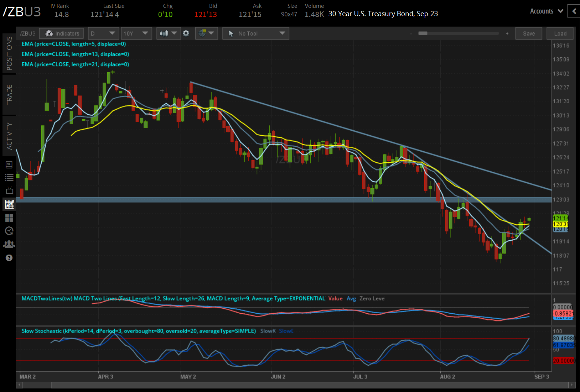The height and width of the screenshot is (392, 580).
Task: Click the horizontal chart scrollbar thumb
Action: click(x=310, y=385)
